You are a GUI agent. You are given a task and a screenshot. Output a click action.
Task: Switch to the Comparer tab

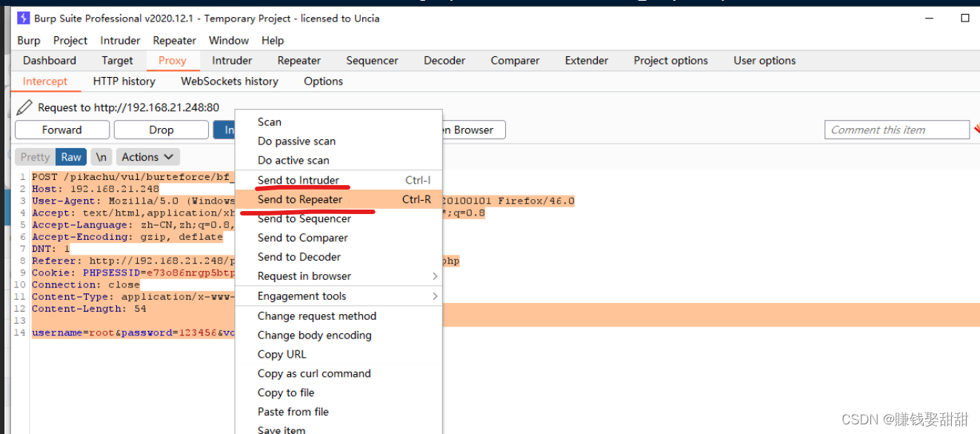[515, 61]
